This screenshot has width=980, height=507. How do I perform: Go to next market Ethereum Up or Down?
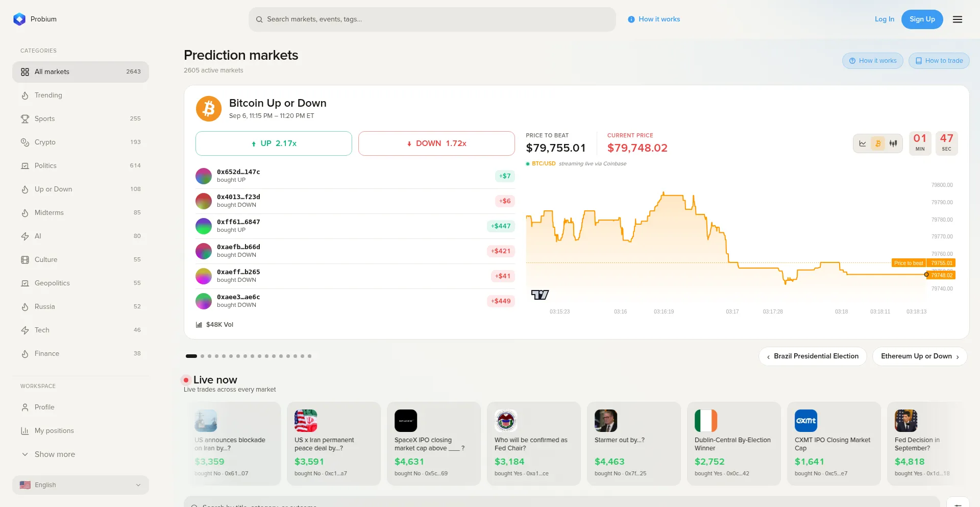[x=920, y=356]
